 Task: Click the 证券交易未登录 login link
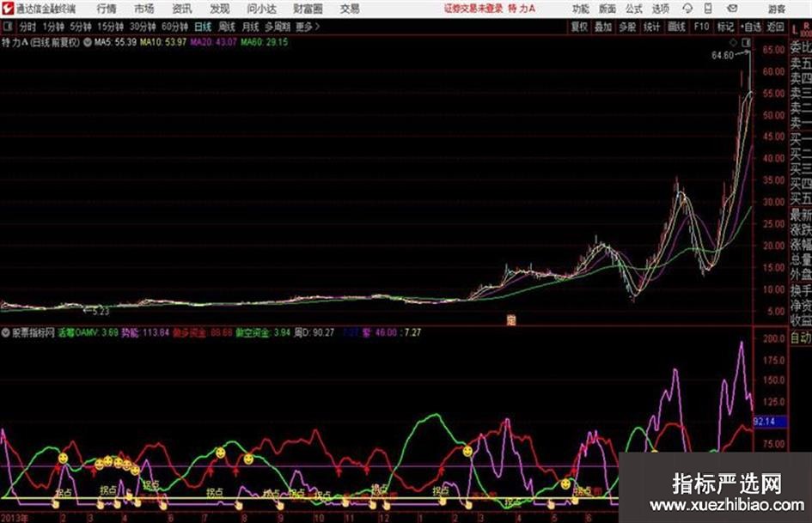click(x=473, y=9)
